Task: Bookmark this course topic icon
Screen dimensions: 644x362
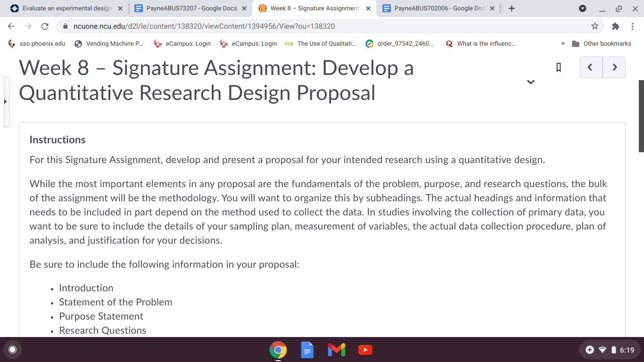Action: [559, 67]
